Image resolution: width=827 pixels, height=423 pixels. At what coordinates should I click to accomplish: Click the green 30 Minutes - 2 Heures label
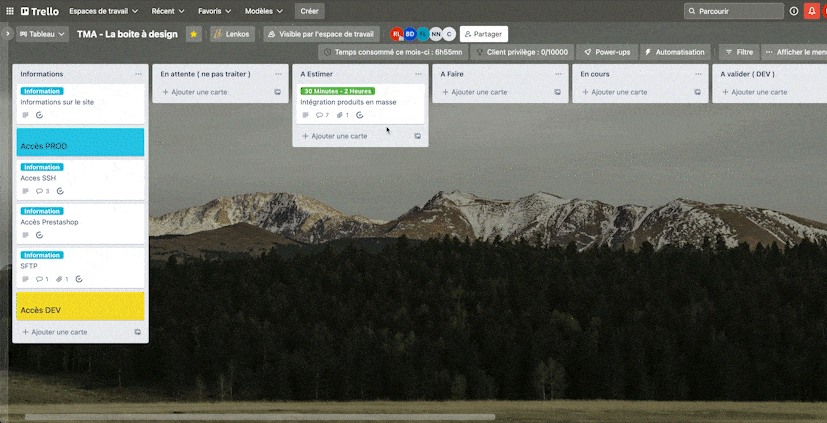[x=338, y=91]
